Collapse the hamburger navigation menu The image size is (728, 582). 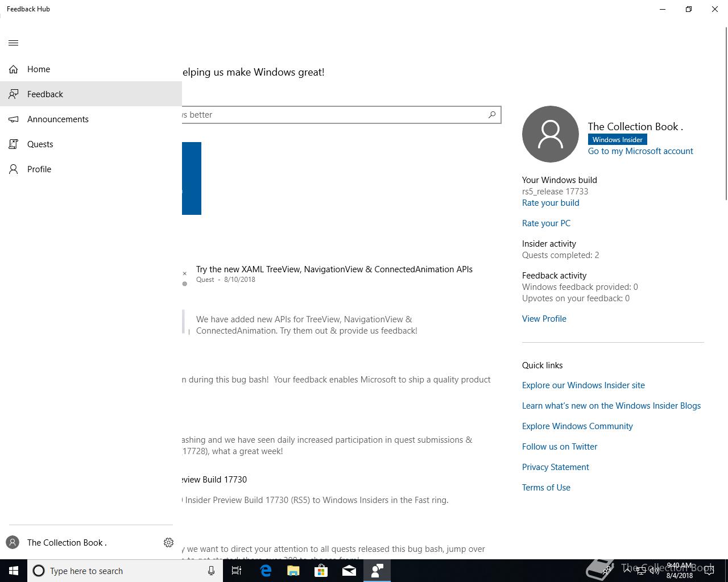tap(14, 43)
